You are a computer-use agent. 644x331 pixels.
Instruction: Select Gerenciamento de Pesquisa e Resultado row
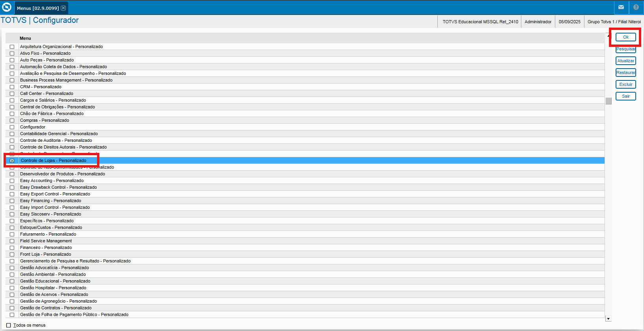point(305,261)
